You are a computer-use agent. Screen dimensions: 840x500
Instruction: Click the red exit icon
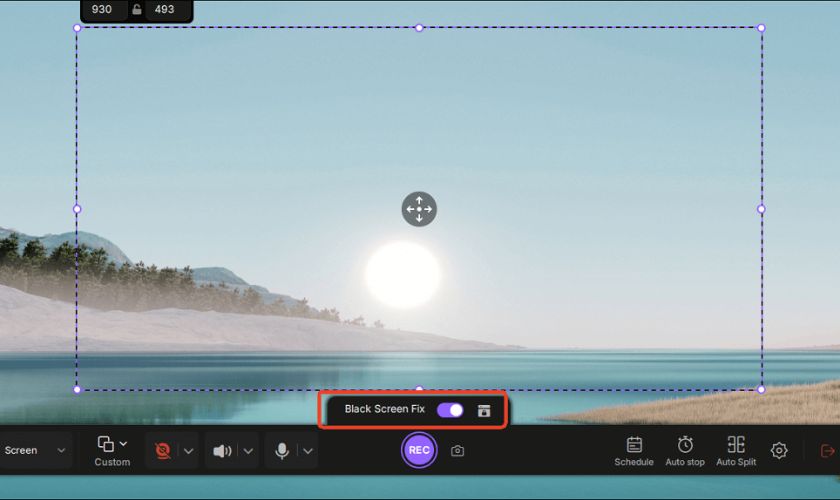coord(828,451)
